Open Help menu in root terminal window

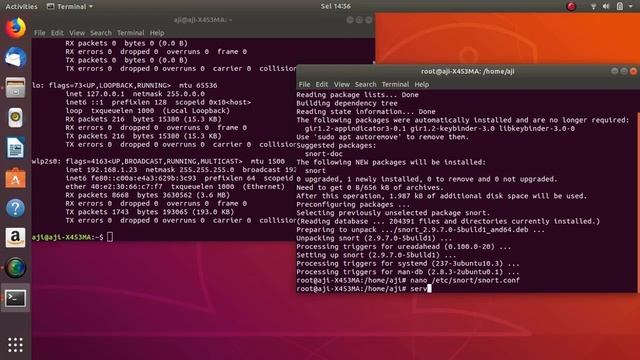[x=422, y=84]
